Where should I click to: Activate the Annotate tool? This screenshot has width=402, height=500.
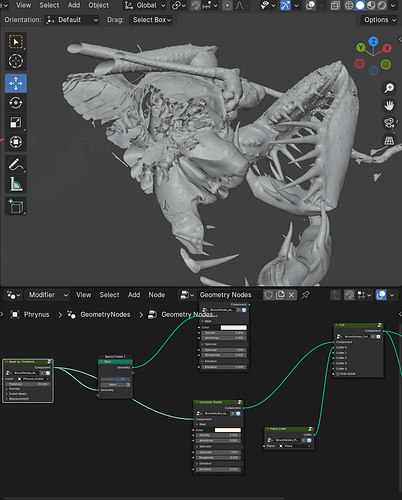click(x=16, y=164)
